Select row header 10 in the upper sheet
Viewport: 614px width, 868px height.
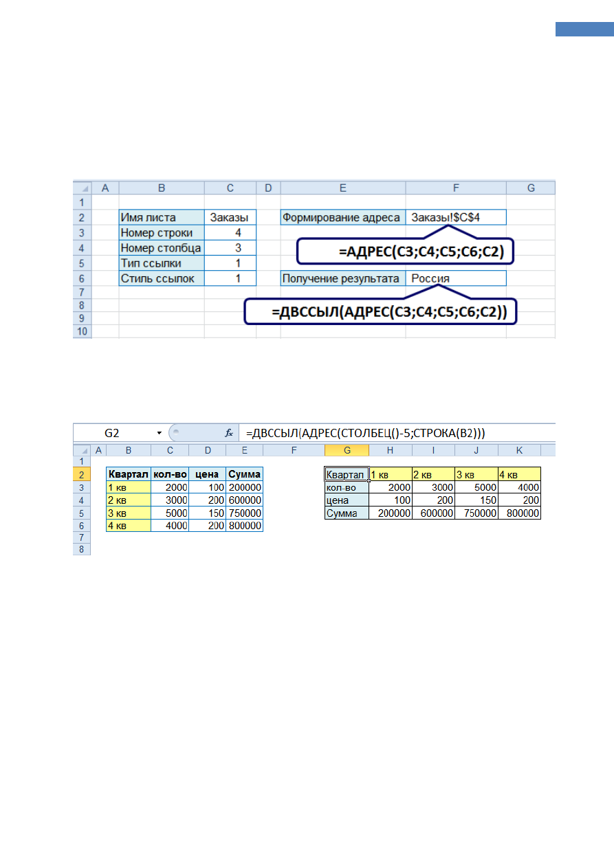(83, 331)
